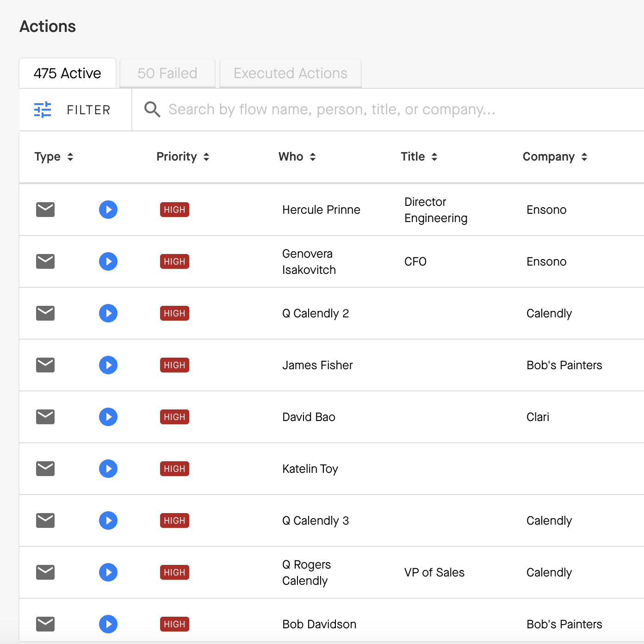Sort the table by Type column
The image size is (644, 644).
pyautogui.click(x=54, y=157)
